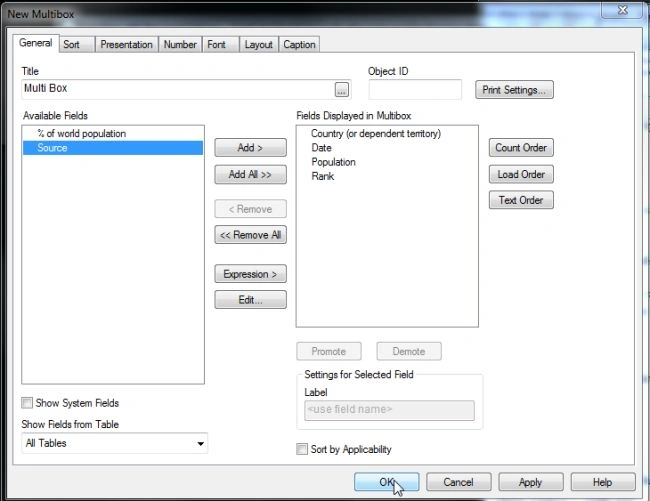Screen dimensions: 650x501
Task: Click the Edit... button
Action: click(250, 300)
